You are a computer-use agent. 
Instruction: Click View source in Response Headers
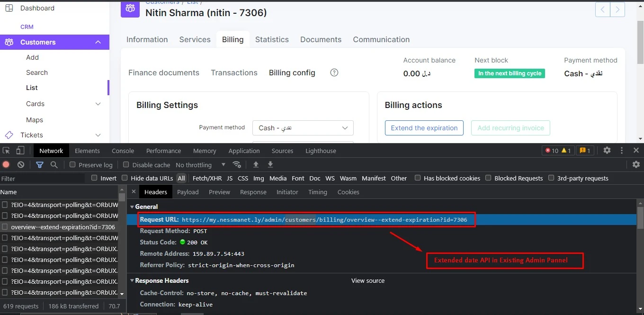click(x=367, y=280)
